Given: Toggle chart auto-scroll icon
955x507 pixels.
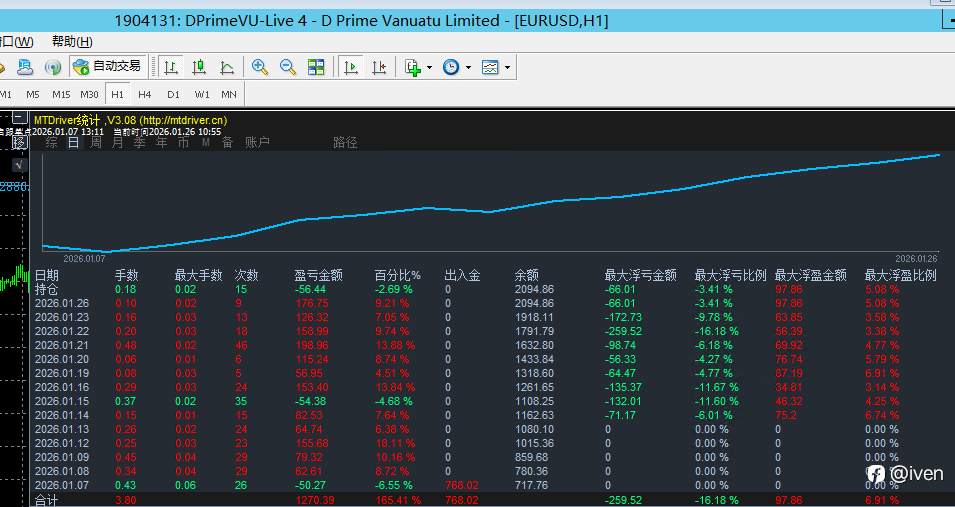Looking at the screenshot, I should (x=351, y=67).
